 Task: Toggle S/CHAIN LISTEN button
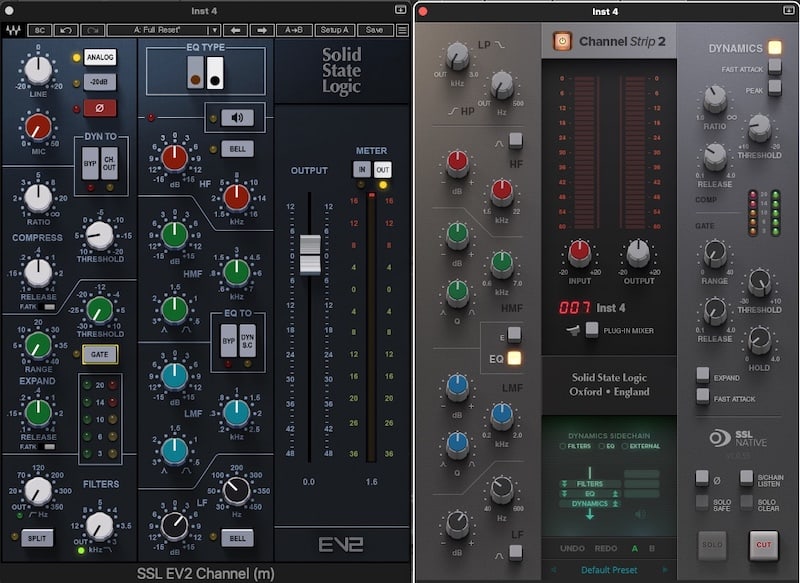point(746,478)
